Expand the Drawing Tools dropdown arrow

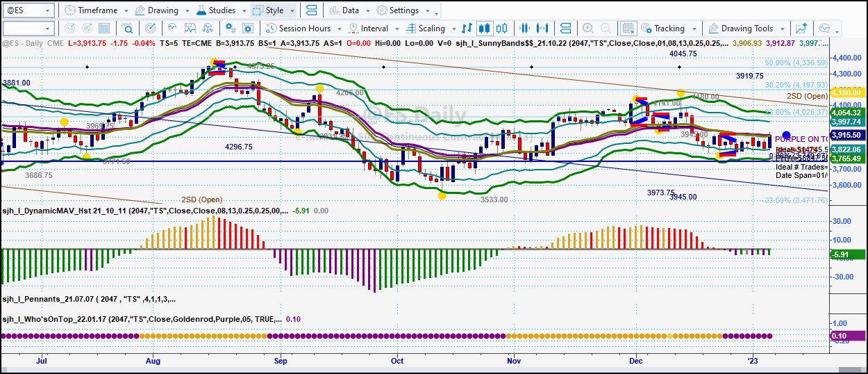pyautogui.click(x=782, y=29)
